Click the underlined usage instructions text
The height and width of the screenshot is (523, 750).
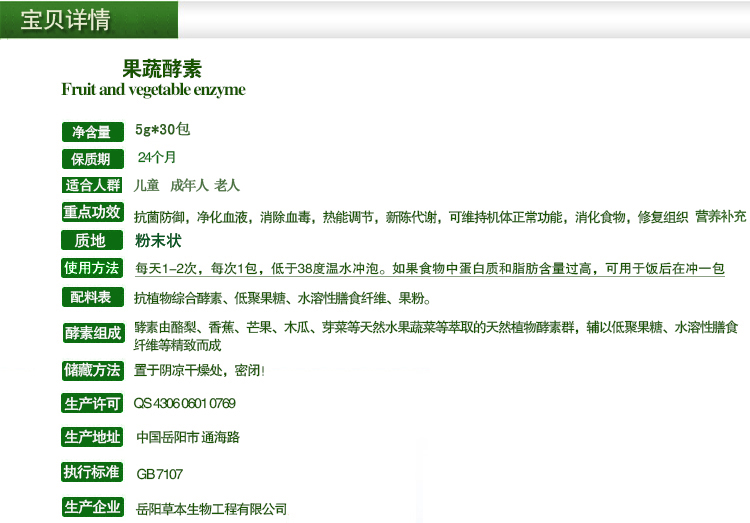(x=430, y=269)
